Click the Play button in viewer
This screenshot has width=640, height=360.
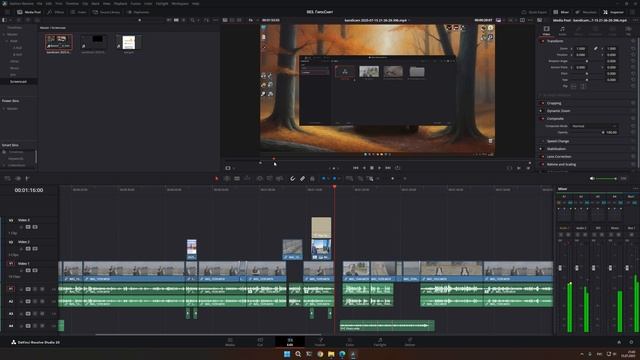pyautogui.click(x=380, y=168)
